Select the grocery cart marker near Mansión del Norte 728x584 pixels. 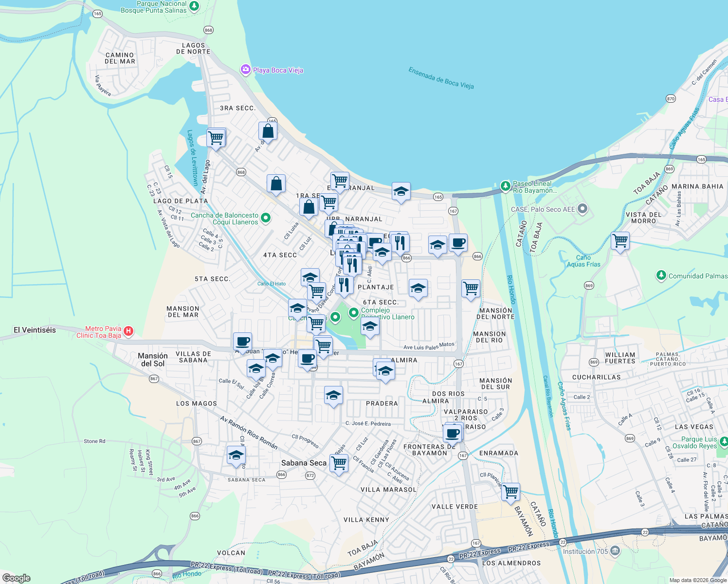tap(470, 288)
